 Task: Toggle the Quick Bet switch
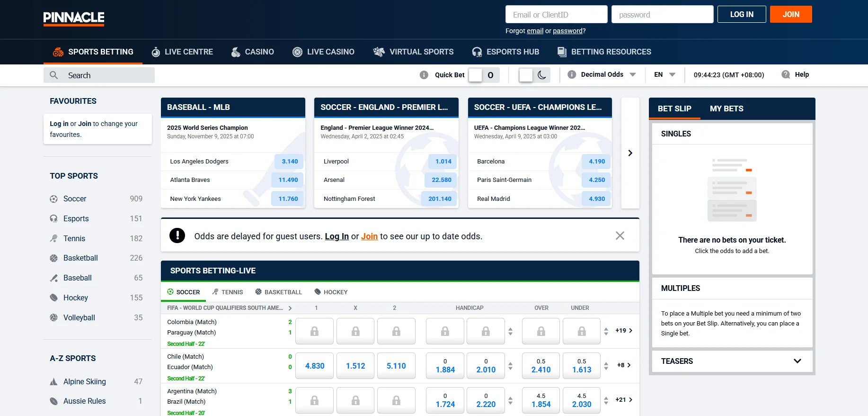pos(483,75)
